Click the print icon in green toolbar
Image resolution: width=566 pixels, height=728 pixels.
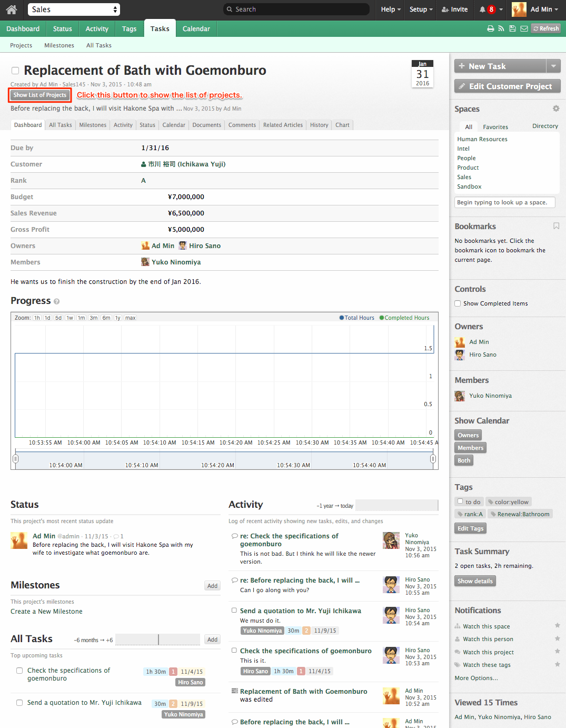click(x=491, y=29)
